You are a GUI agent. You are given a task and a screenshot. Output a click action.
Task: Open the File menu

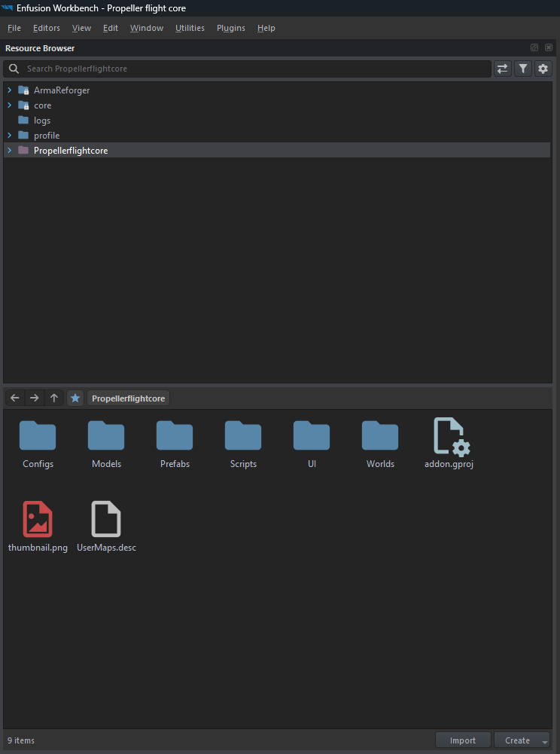coord(14,28)
